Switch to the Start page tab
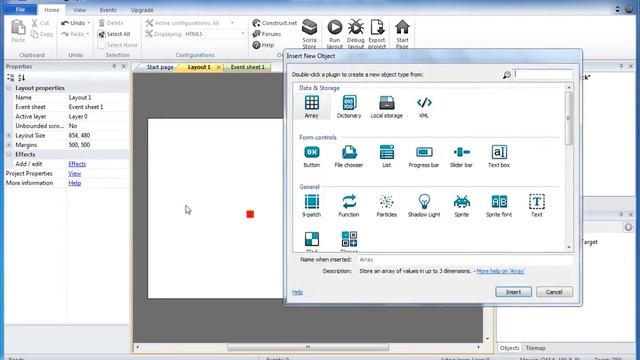 (160, 67)
